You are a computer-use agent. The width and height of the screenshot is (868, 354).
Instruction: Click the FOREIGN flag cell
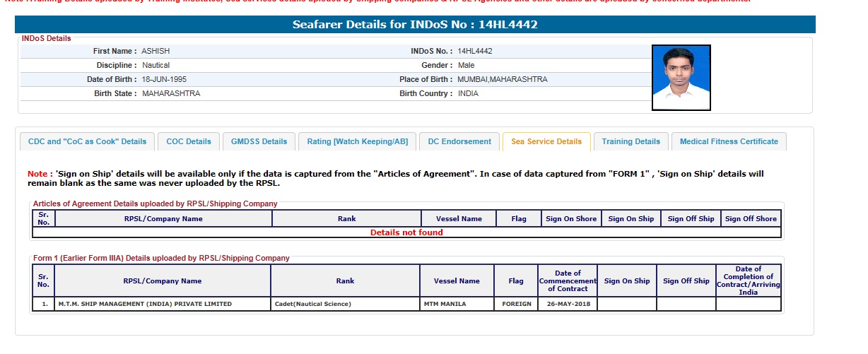tap(516, 305)
